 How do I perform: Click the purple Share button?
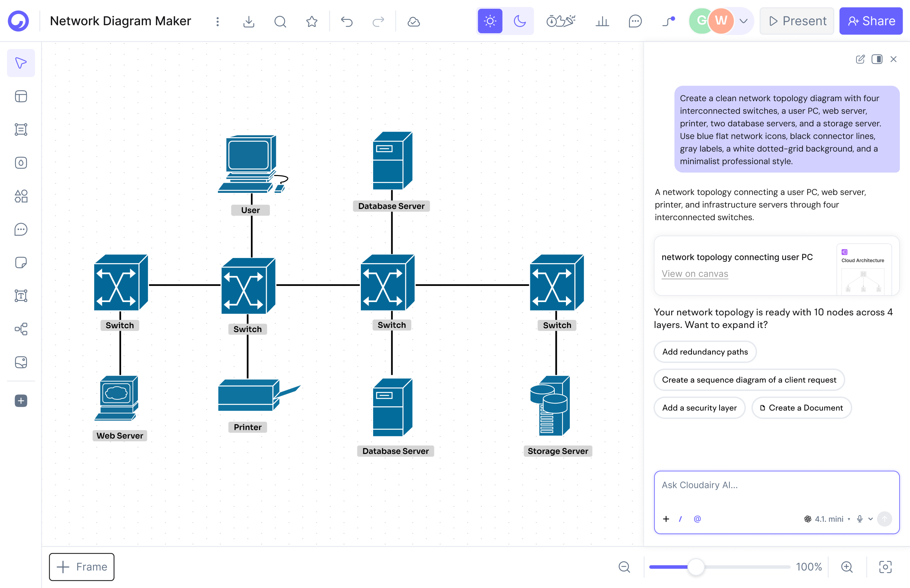tap(871, 21)
